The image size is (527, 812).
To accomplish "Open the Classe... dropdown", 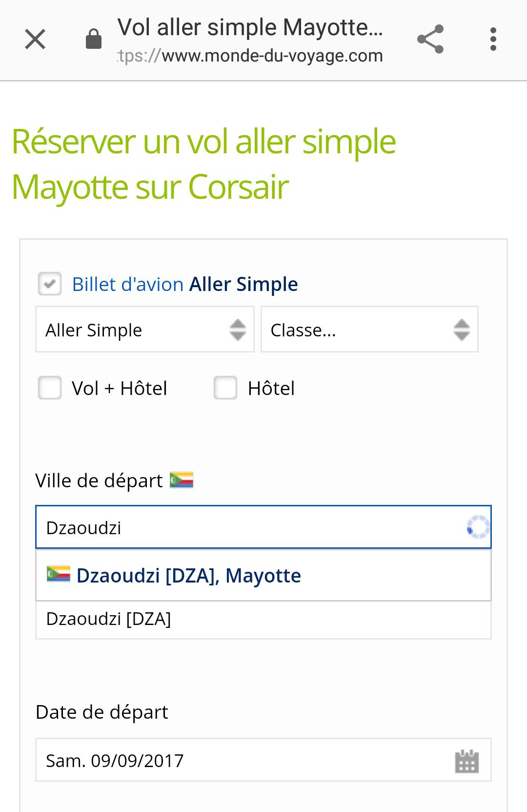I will 368,330.
